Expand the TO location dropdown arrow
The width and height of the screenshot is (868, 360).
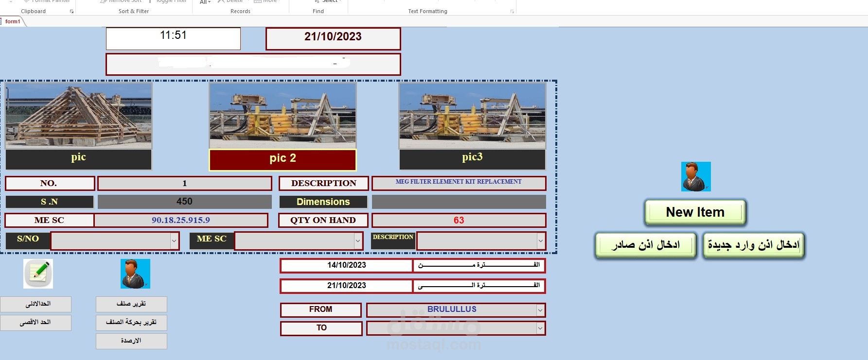540,328
